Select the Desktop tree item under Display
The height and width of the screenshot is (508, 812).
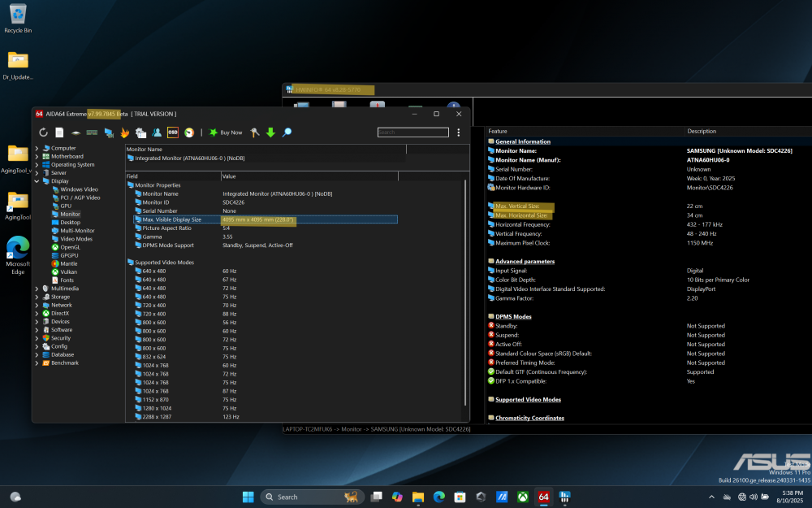tap(70, 223)
